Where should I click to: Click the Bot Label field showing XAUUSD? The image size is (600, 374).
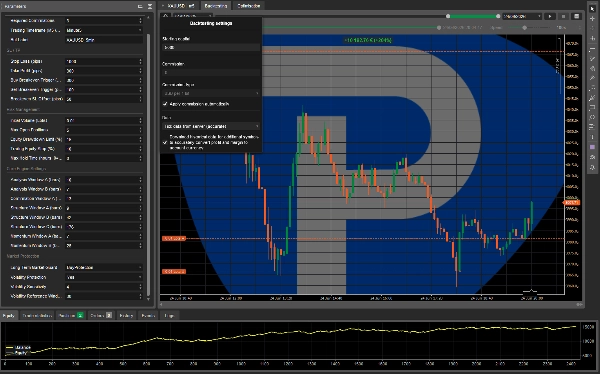104,40
